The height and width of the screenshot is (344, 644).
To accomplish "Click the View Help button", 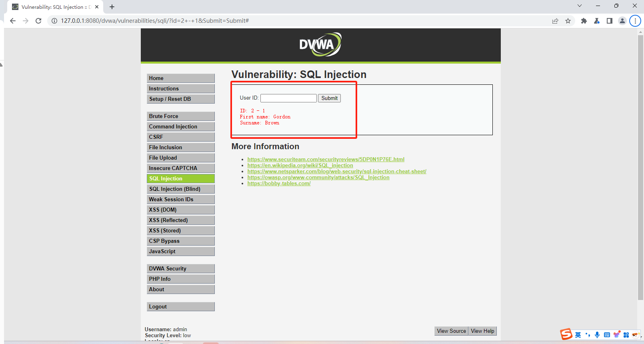I will coord(482,331).
